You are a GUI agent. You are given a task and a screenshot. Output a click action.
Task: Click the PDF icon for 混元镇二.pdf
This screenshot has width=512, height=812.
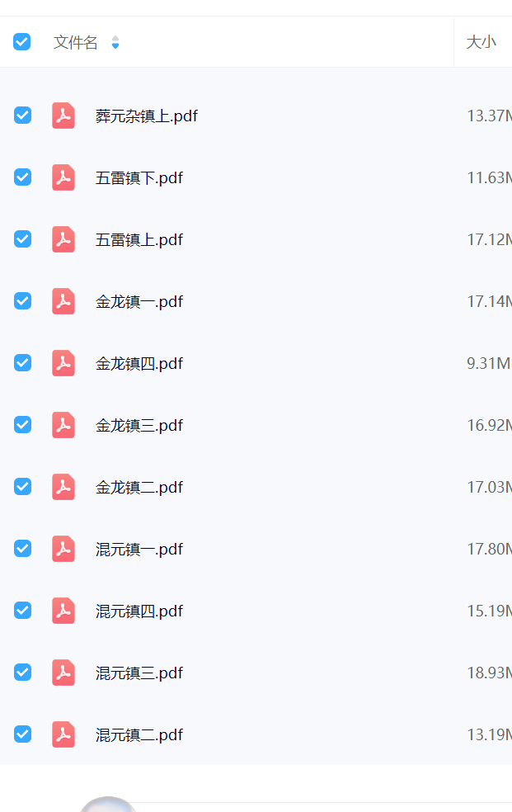point(63,734)
